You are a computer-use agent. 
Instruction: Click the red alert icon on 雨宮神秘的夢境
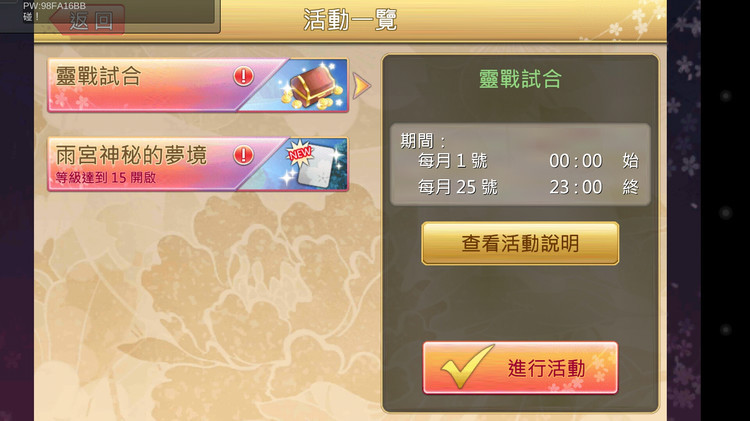tap(243, 155)
